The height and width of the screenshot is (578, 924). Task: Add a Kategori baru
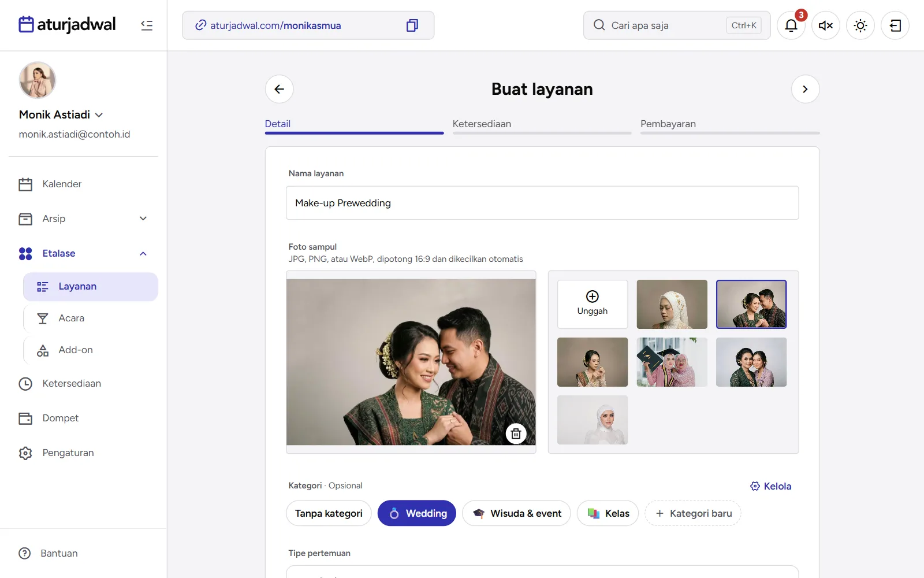(693, 513)
